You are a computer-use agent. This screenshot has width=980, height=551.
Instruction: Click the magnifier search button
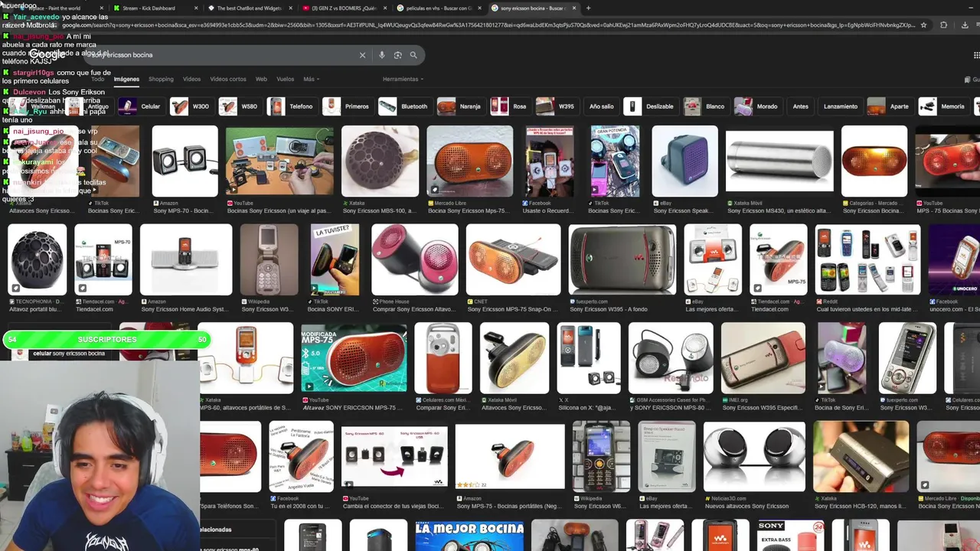[413, 55]
